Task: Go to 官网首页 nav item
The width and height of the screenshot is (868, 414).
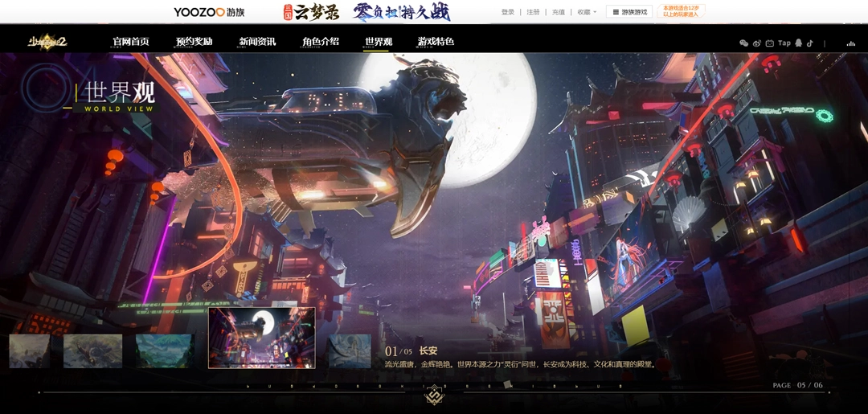Action: coord(131,42)
